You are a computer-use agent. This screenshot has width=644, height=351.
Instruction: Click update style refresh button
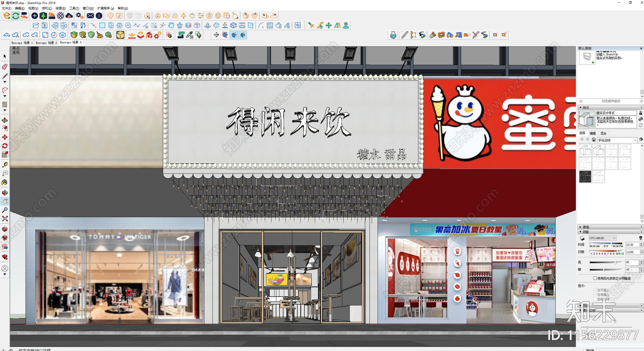tap(641, 125)
